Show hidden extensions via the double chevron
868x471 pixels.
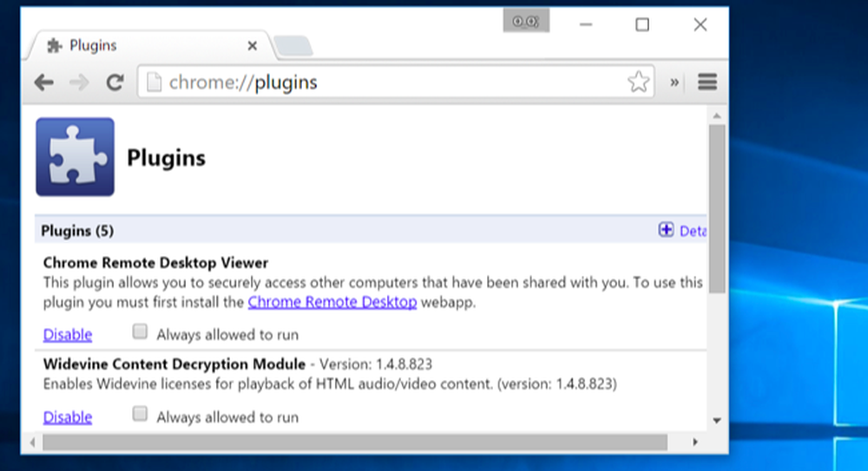coord(674,82)
